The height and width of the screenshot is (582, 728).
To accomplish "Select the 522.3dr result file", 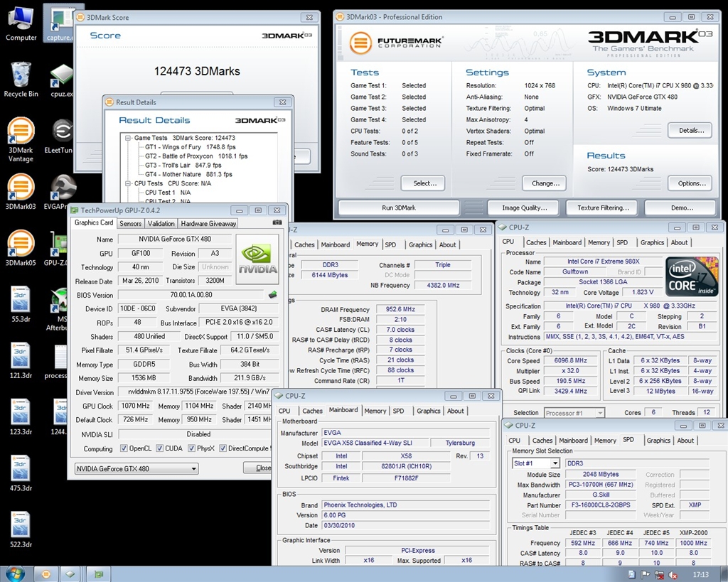I will (x=21, y=529).
